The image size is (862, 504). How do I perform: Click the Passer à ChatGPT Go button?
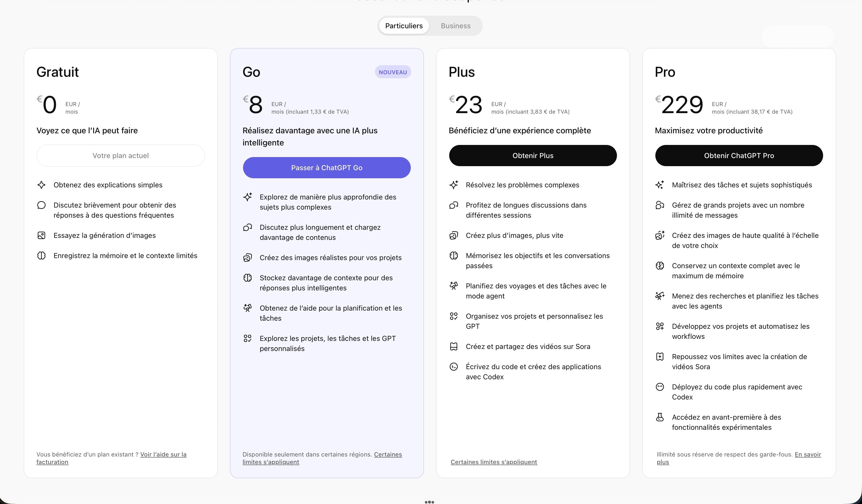[x=326, y=168]
